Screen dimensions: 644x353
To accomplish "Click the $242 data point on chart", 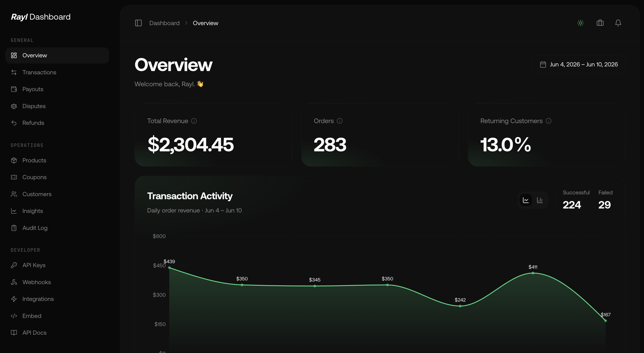I will pyautogui.click(x=460, y=306).
